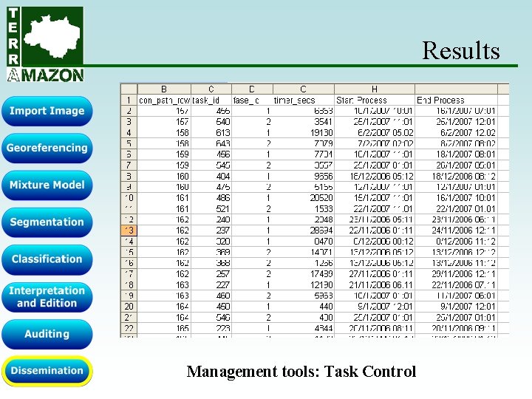Image resolution: width=532 pixels, height=399 pixels.
Task: Click cell with timer value 440
Action: [304, 307]
